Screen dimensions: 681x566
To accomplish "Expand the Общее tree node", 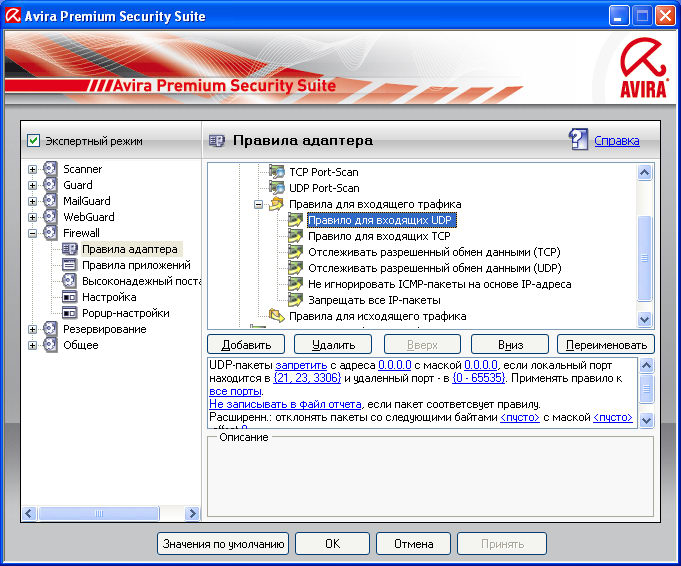I will coord(32,345).
